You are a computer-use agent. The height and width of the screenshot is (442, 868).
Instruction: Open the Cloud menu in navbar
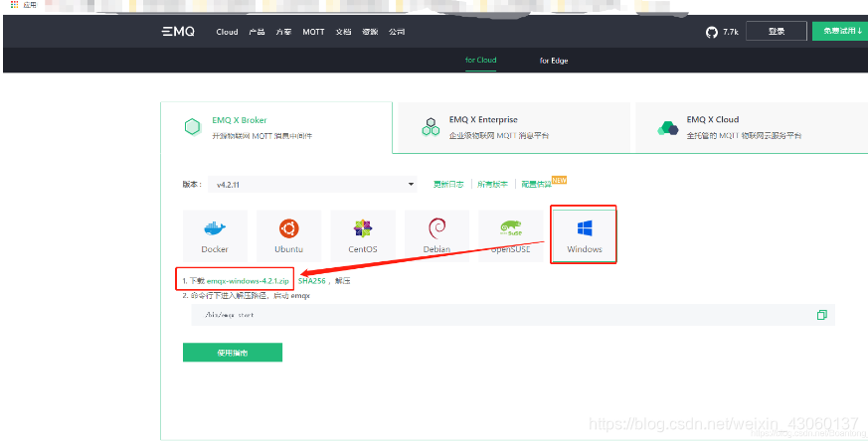point(227,32)
